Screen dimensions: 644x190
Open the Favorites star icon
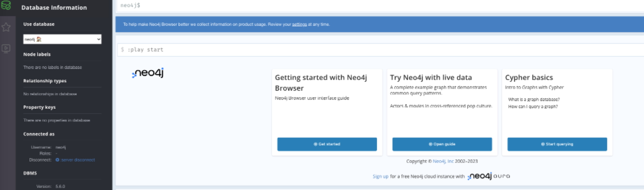6,27
